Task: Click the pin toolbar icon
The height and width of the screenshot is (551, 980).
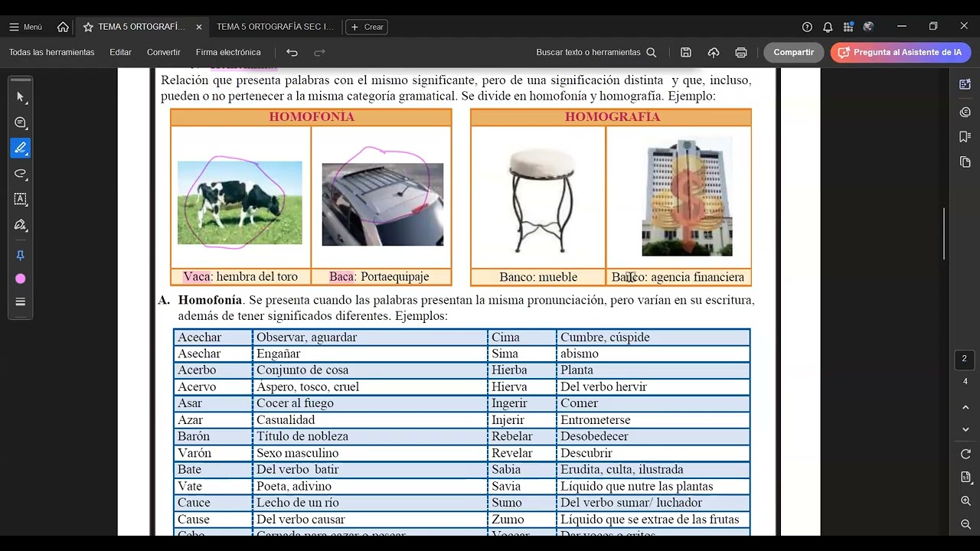Action: (21, 255)
